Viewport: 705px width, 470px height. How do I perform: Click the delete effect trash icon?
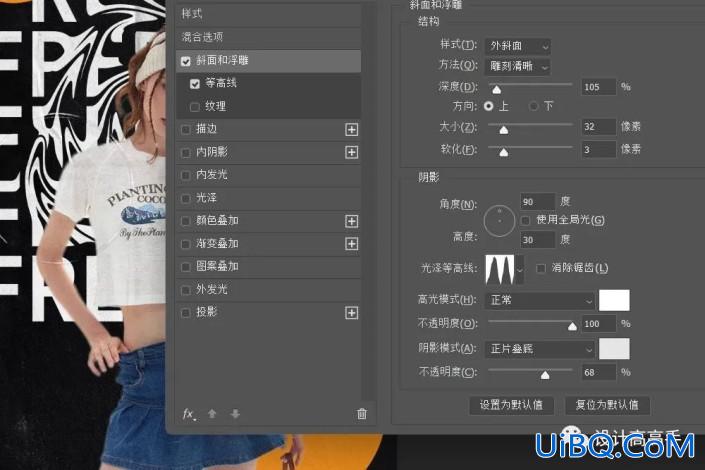click(362, 414)
